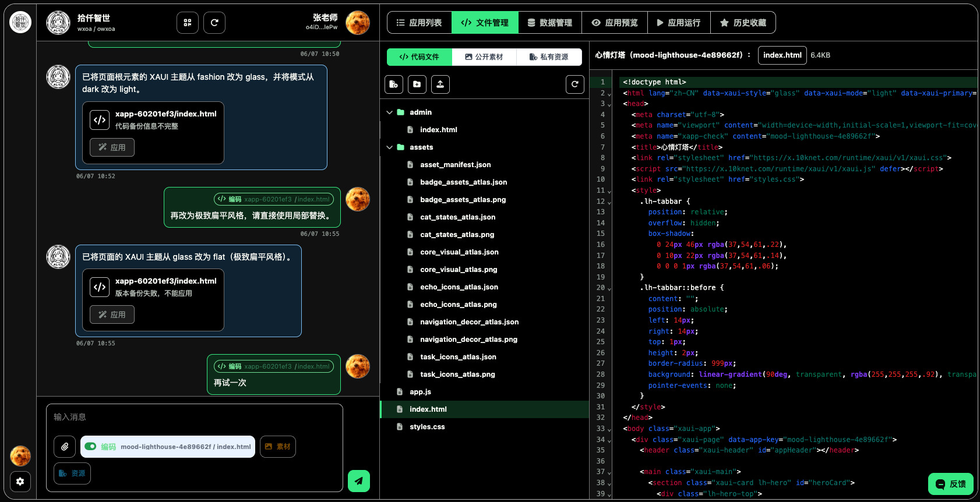Image resolution: width=980 pixels, height=502 pixels.
Task: Click the new folder icon button
Action: point(417,84)
